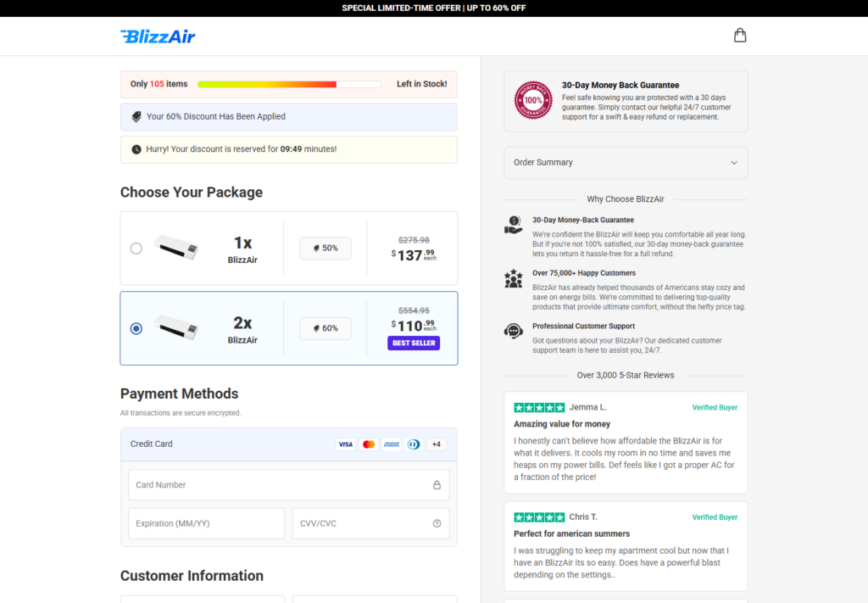Click the 'Perfect for american summers' review title

click(x=572, y=533)
